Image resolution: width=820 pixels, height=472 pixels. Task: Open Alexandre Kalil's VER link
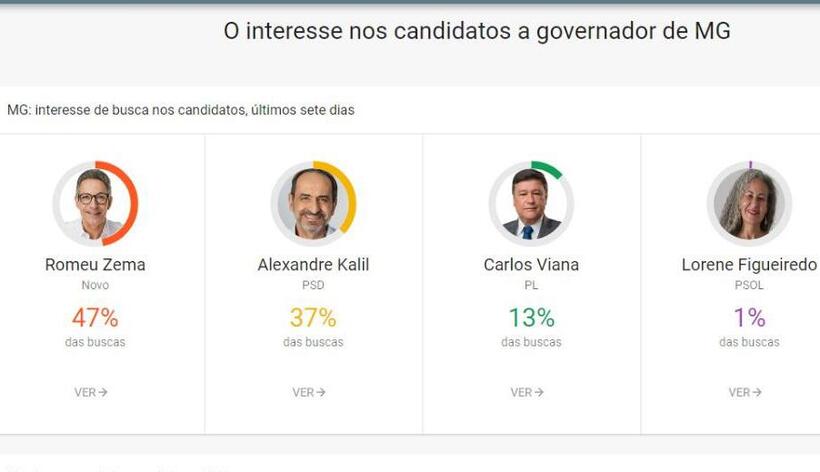coord(309,392)
